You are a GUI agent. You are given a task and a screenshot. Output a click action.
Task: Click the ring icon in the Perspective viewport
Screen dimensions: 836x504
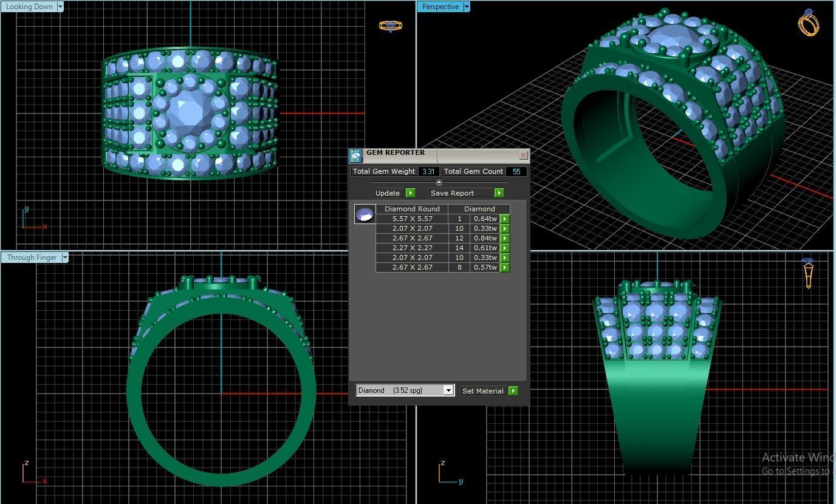pos(809,23)
